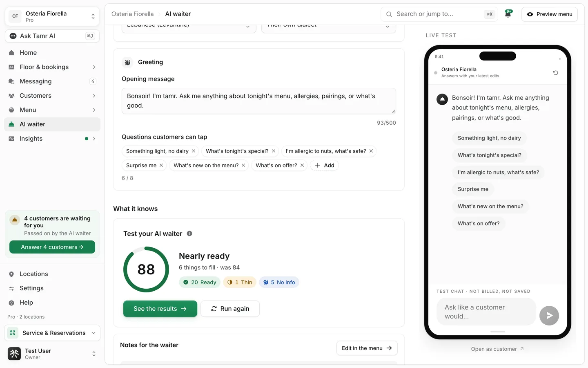Click the Home sidebar icon

[11, 53]
